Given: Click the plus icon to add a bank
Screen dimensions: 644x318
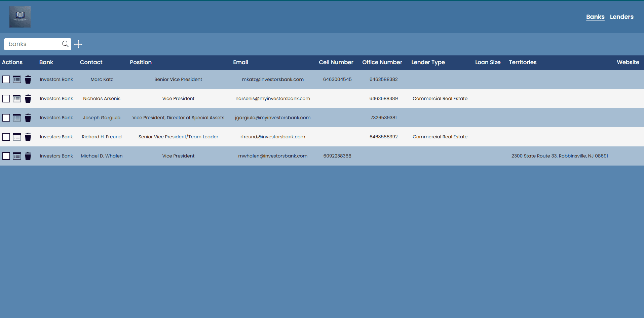Looking at the screenshot, I should point(78,44).
